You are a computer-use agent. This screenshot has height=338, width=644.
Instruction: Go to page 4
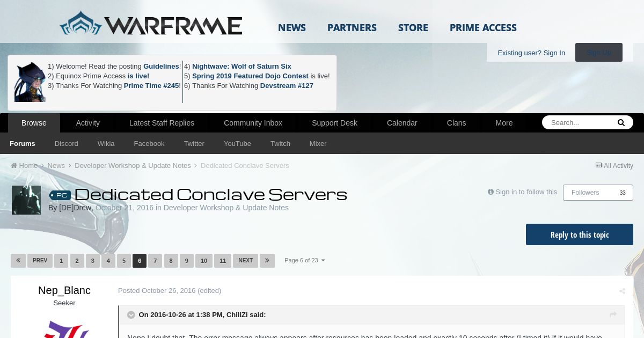108,261
